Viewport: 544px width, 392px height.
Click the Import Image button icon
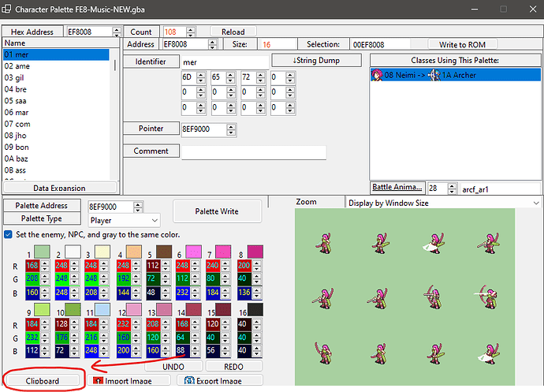99,381
